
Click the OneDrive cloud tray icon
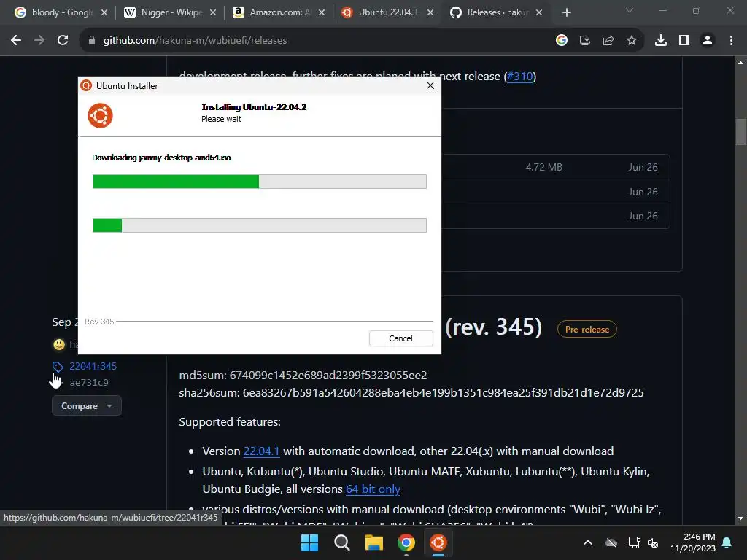point(611,542)
